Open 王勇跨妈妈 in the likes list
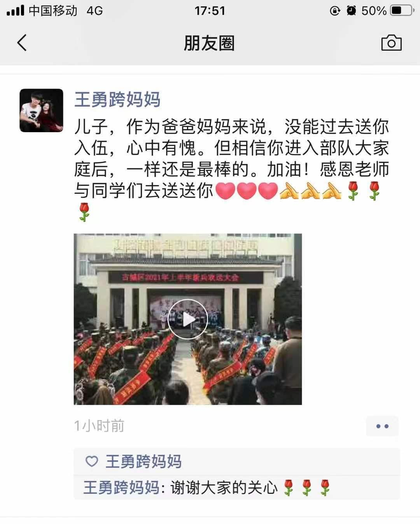The height and width of the screenshot is (524, 420). coord(143,461)
